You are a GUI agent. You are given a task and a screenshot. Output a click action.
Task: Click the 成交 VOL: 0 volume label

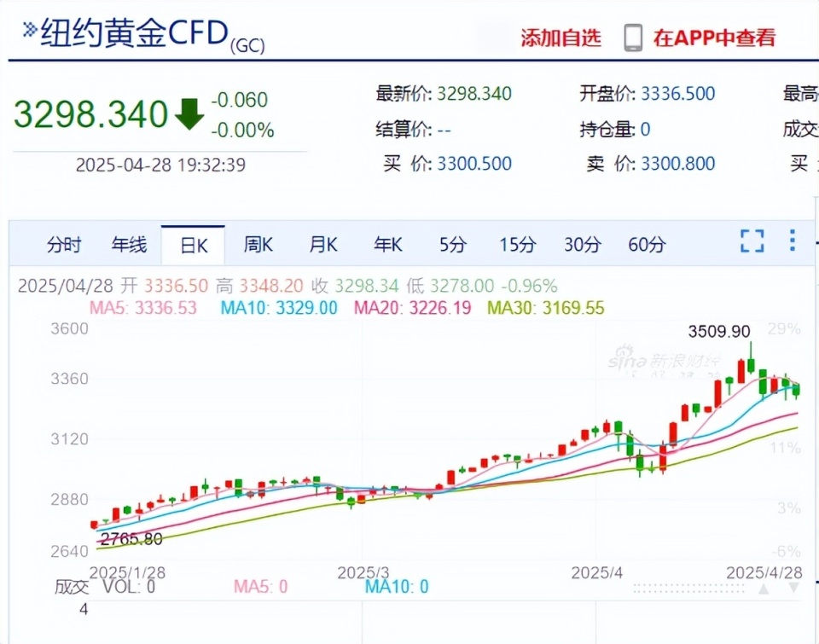click(105, 587)
